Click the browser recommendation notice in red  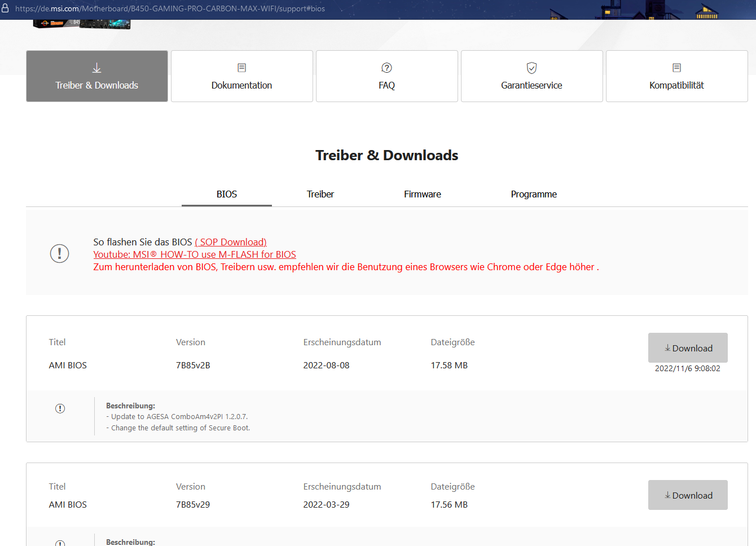[x=346, y=267]
